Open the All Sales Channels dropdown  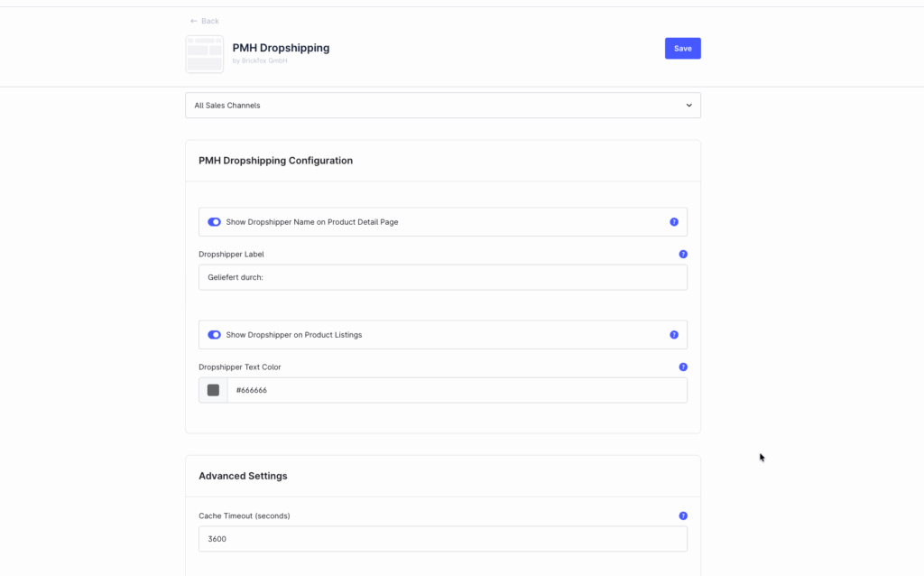(442, 106)
